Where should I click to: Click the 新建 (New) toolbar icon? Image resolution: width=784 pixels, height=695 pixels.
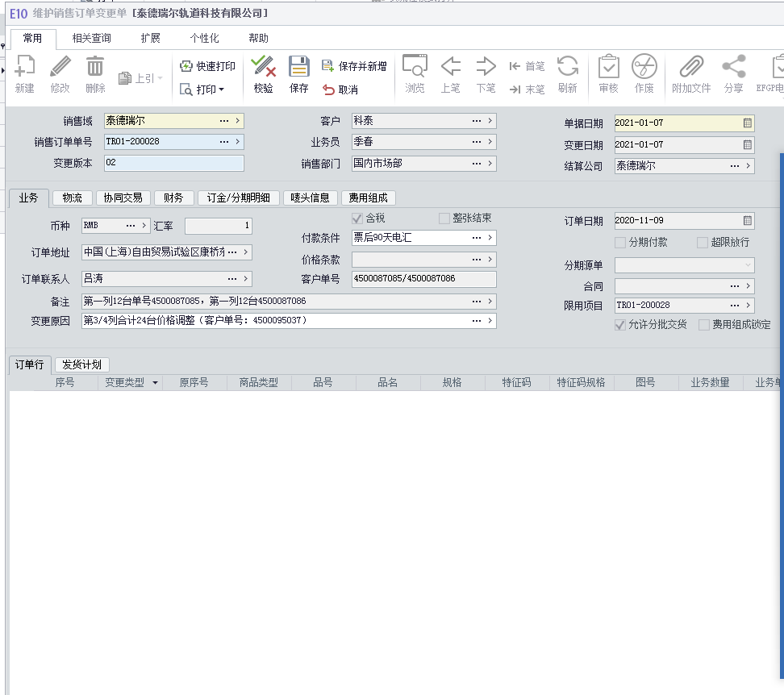[x=24, y=66]
